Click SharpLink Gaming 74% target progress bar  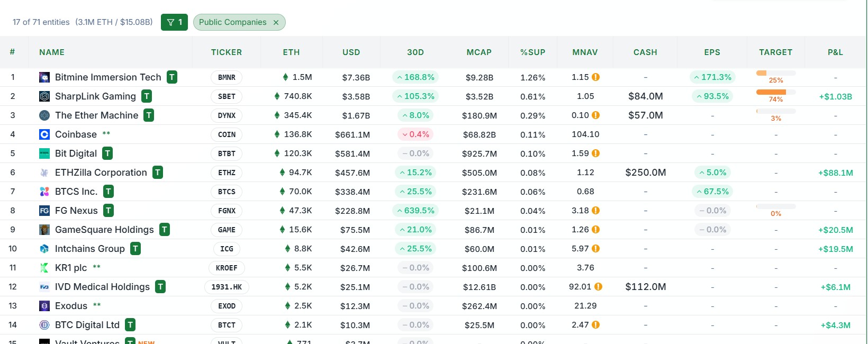(776, 92)
